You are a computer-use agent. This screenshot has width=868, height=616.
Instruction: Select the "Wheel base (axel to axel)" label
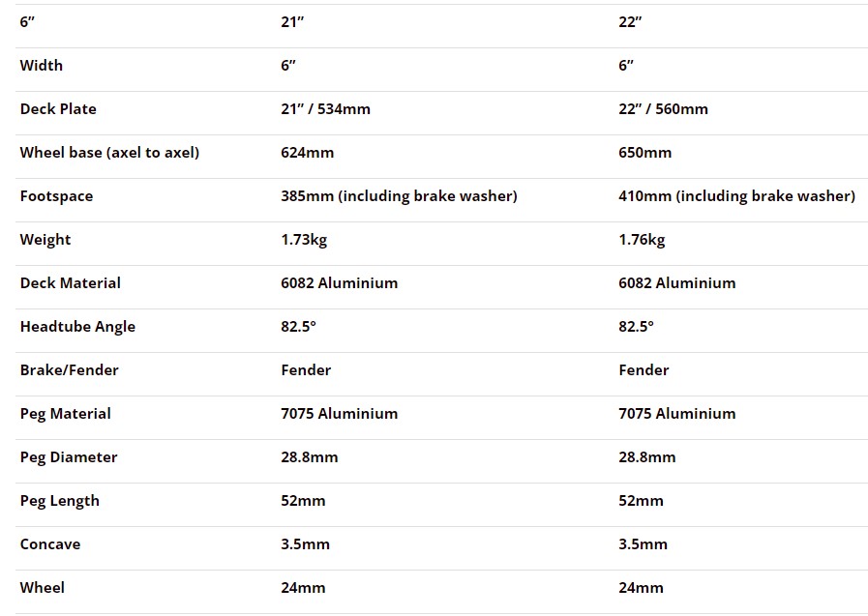point(109,153)
